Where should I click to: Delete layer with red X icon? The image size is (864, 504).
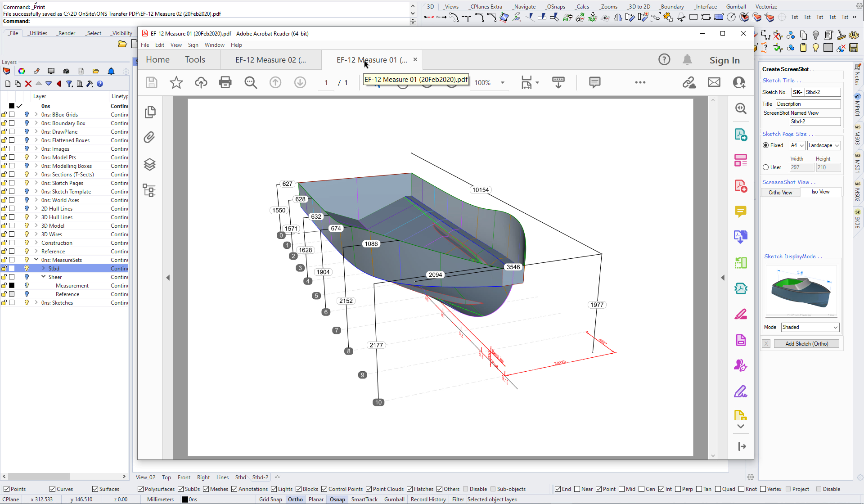click(x=28, y=84)
